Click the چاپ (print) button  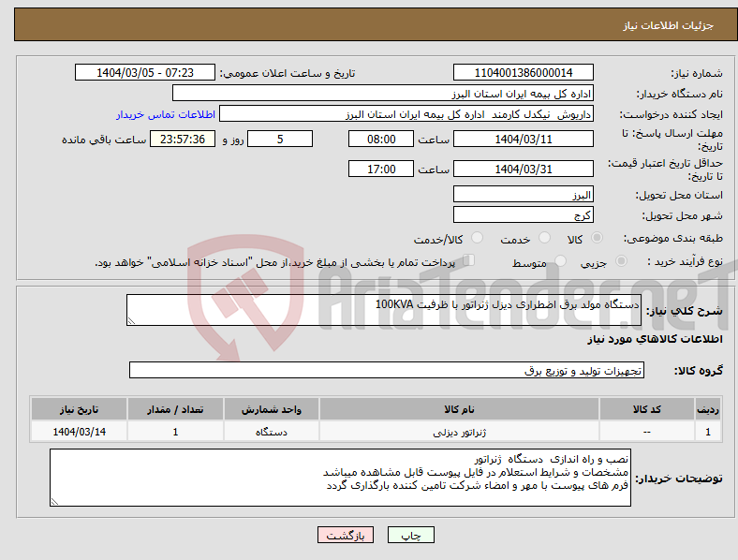coord(411,535)
